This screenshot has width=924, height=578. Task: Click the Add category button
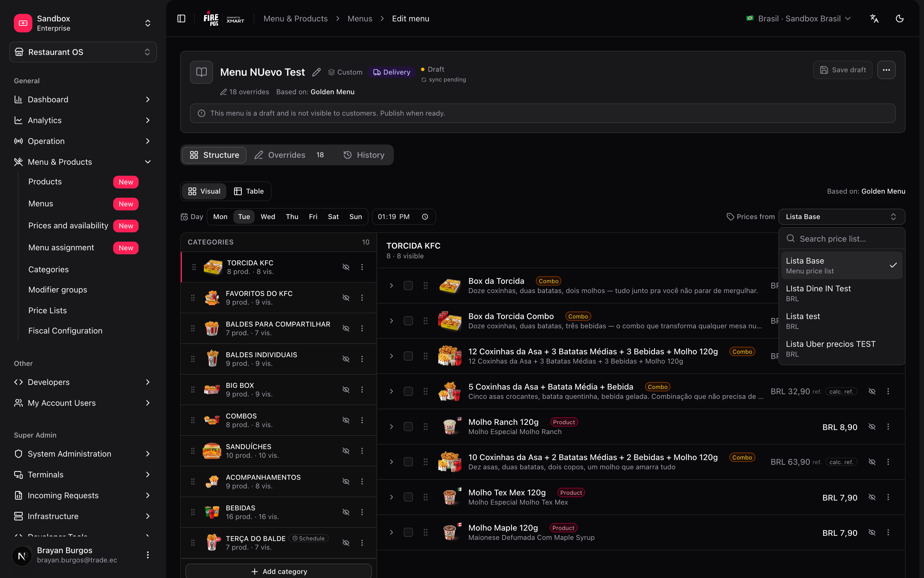[279, 571]
